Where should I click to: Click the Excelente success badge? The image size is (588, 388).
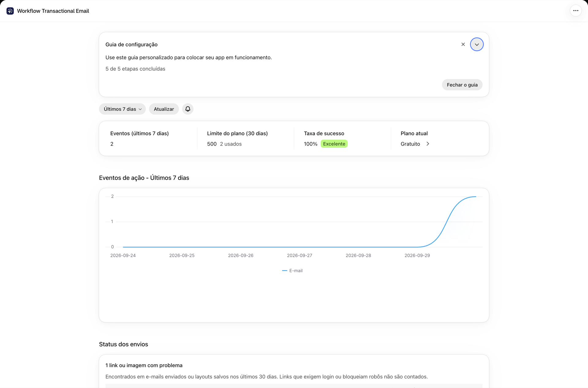(334, 144)
